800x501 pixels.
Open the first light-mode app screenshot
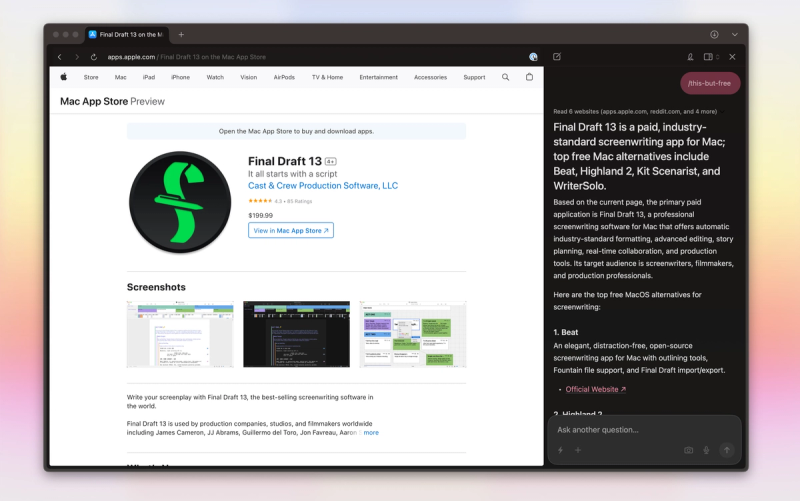(x=180, y=334)
